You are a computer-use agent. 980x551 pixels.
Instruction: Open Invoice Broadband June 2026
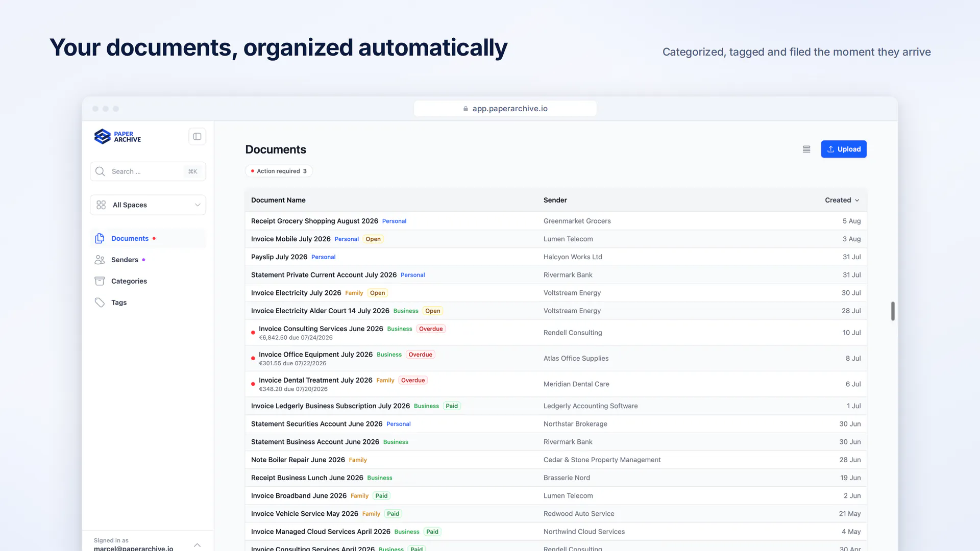point(299,496)
